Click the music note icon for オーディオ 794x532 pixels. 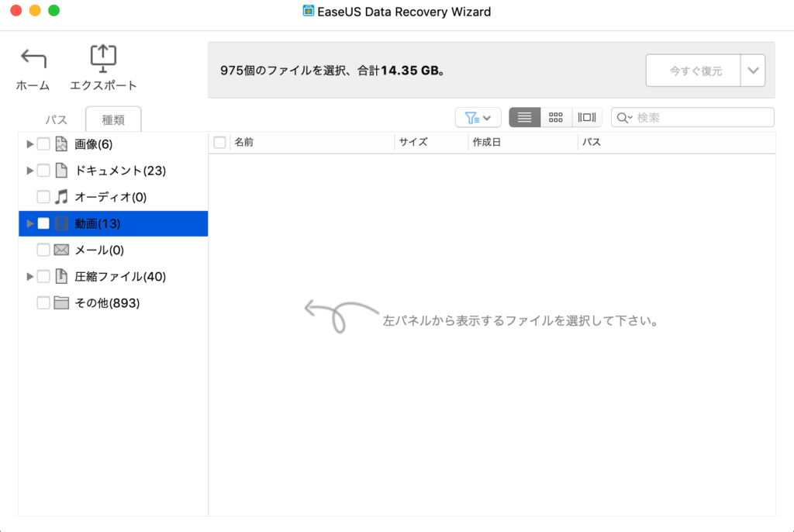pos(61,197)
